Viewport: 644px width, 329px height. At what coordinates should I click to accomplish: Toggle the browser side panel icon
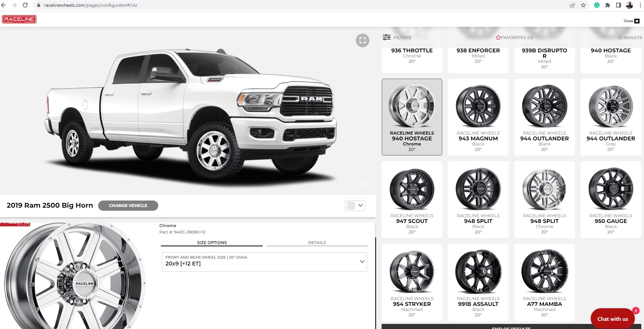pyautogui.click(x=619, y=5)
